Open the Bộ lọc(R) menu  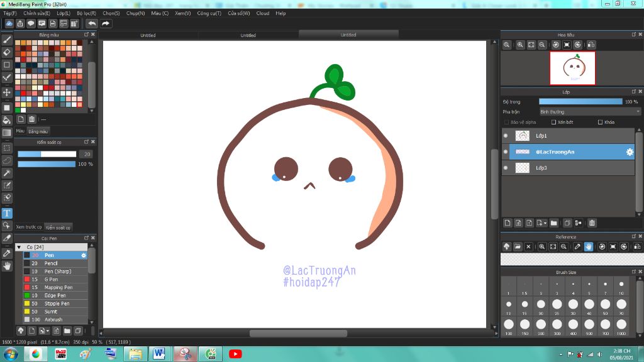[86, 13]
